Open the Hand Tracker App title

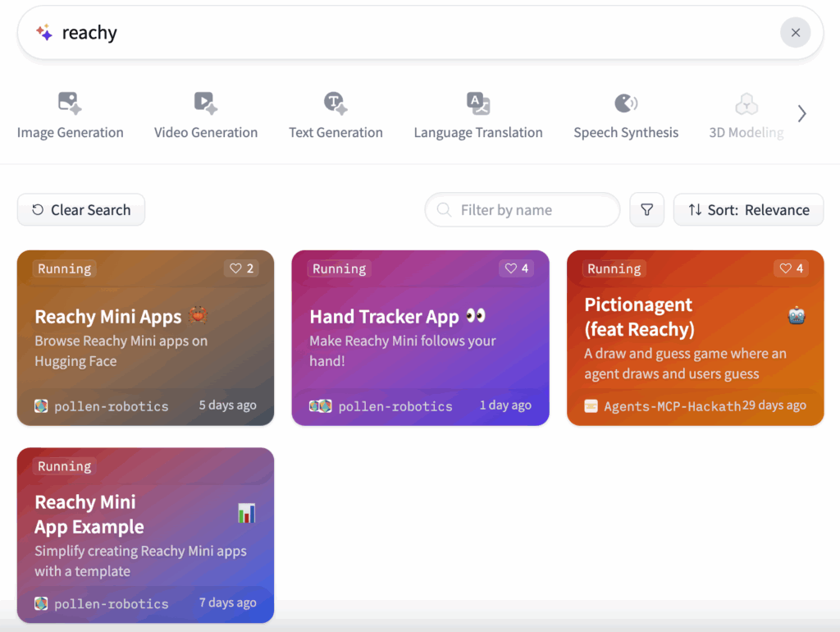(x=384, y=317)
